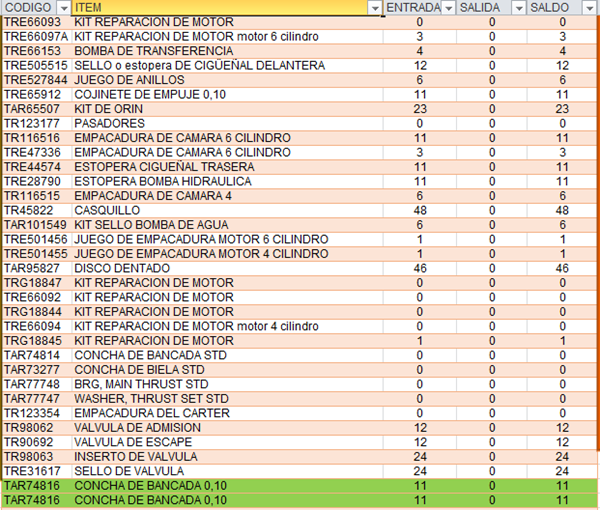The height and width of the screenshot is (510, 600).
Task: Click code cell TRE66092
Action: [x=37, y=298]
